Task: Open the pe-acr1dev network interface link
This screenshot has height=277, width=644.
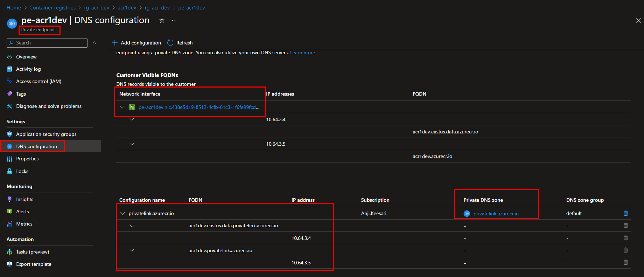Action: (198, 107)
